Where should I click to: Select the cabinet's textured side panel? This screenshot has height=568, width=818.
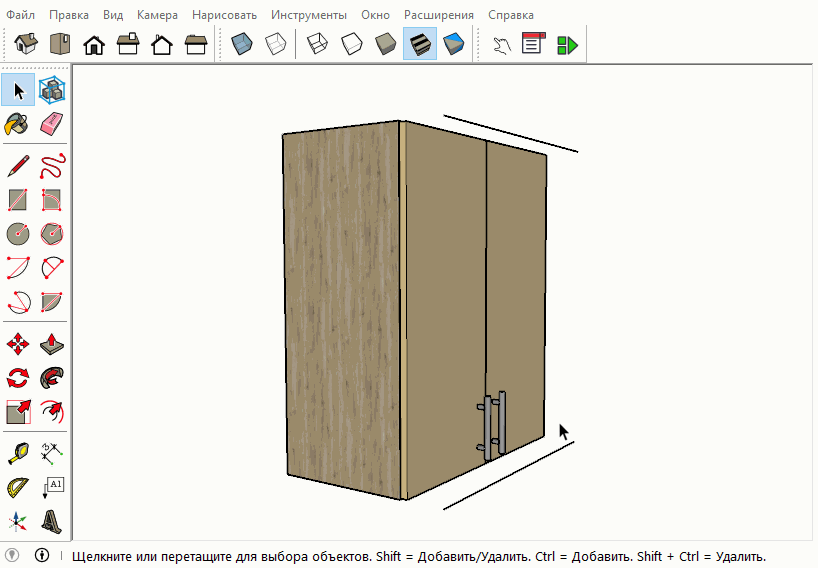(x=342, y=308)
